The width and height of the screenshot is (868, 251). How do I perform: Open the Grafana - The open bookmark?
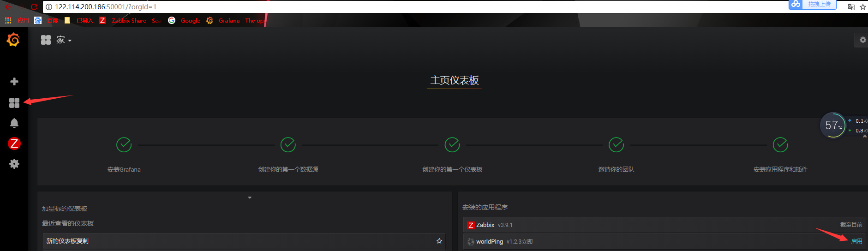click(236, 20)
